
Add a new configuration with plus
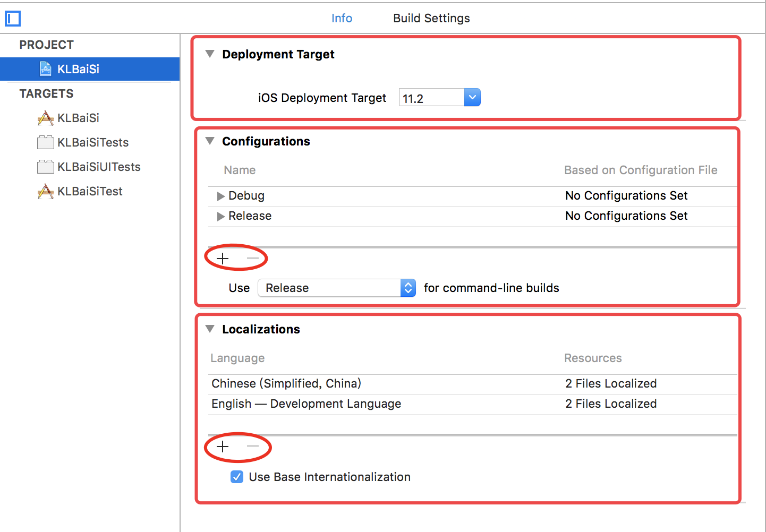click(223, 259)
